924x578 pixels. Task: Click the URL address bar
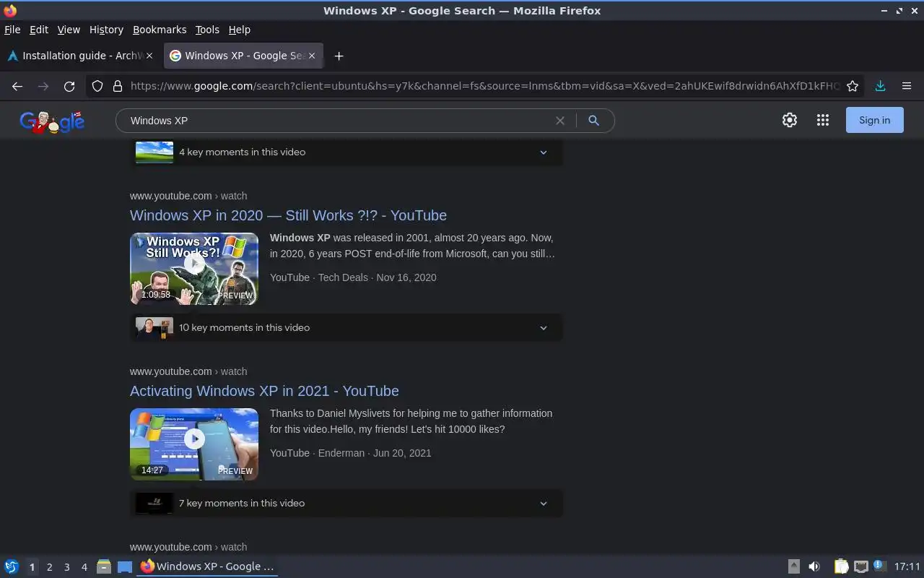coord(485,86)
